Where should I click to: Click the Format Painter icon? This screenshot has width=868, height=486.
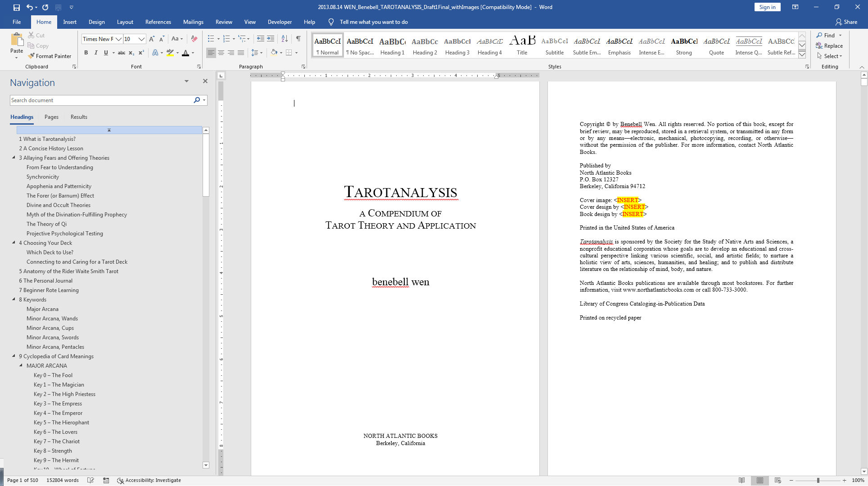[x=32, y=56]
